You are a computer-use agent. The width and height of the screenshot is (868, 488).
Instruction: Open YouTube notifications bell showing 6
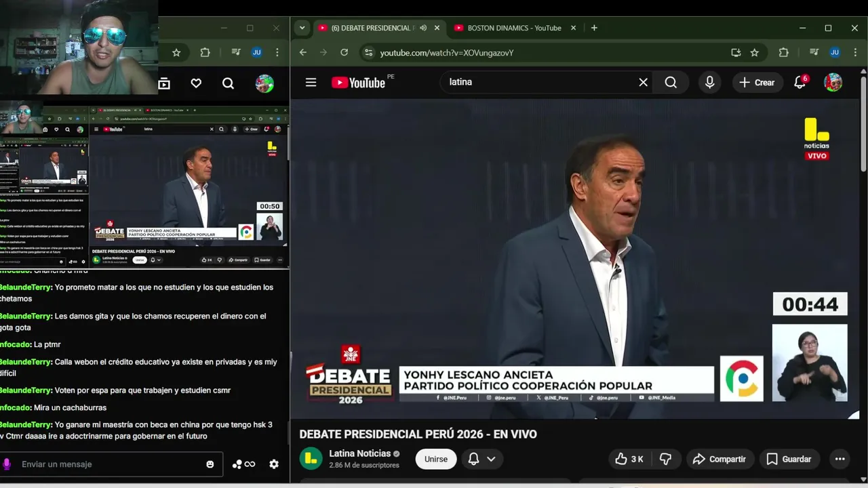800,82
